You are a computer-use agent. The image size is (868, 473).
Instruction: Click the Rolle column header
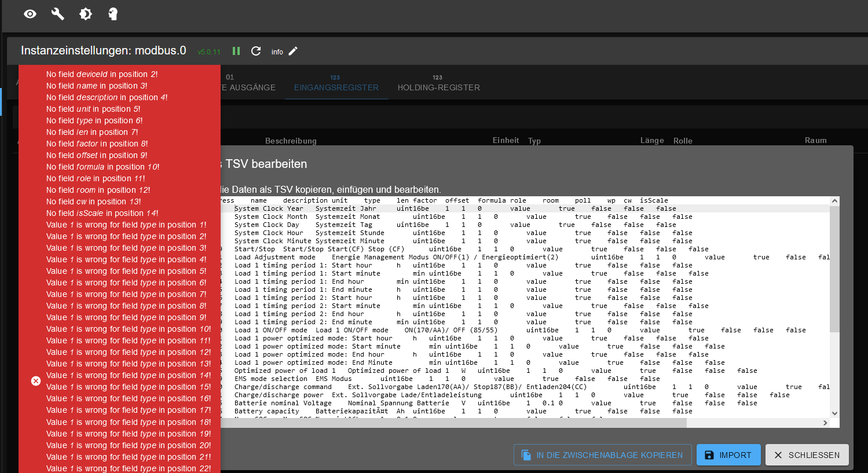click(x=683, y=141)
